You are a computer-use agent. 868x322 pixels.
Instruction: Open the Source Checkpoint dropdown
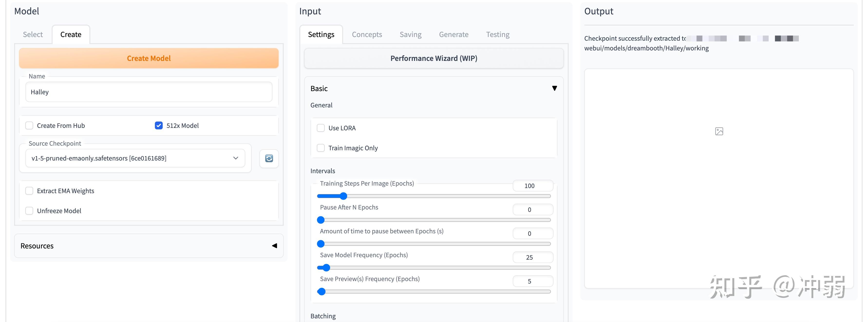[x=135, y=158]
